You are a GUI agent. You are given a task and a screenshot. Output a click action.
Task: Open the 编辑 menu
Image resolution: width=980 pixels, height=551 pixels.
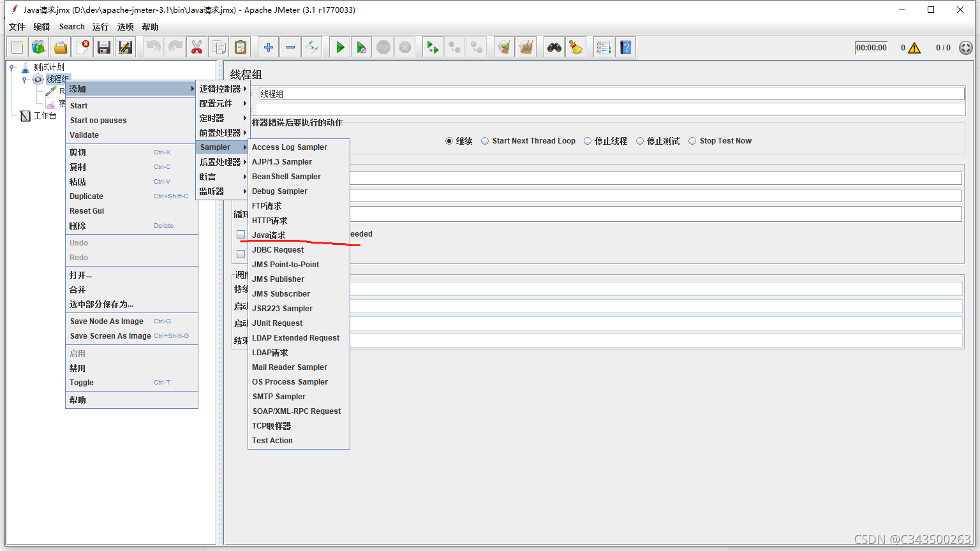click(x=42, y=27)
